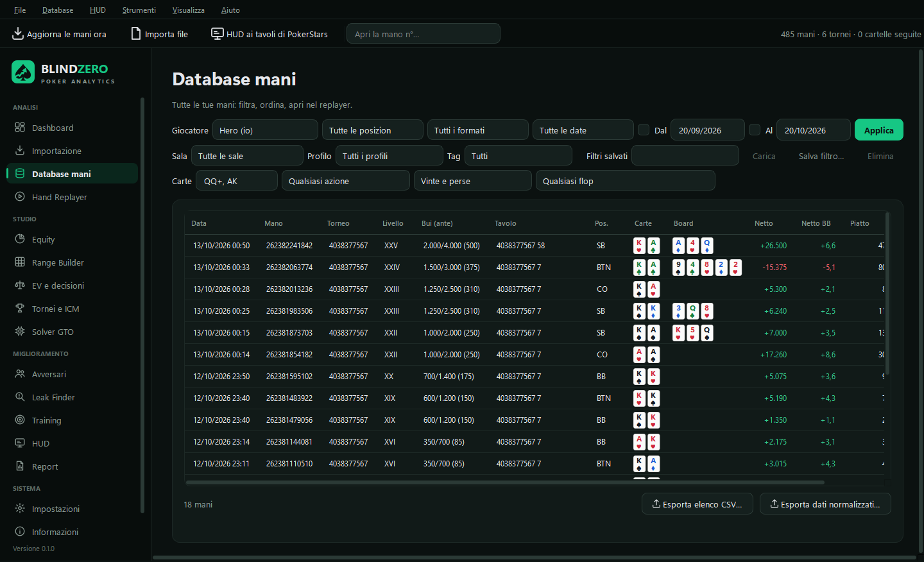Click the Training target icon

(x=20, y=420)
